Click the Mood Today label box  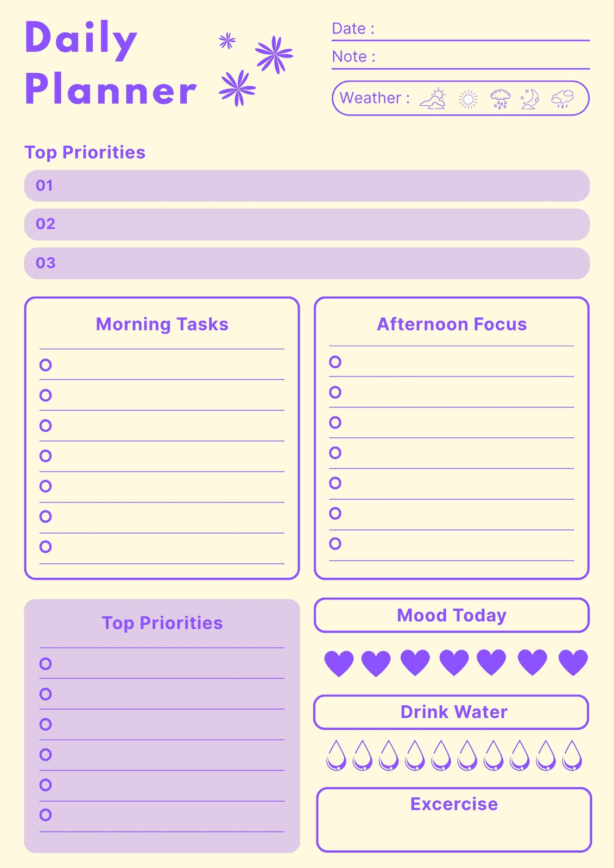(x=452, y=615)
